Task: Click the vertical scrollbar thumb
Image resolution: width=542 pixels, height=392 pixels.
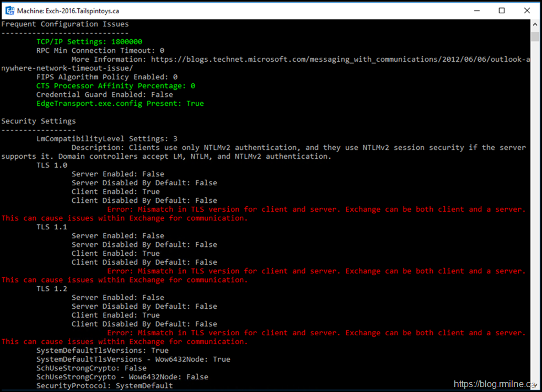Action: [x=535, y=36]
